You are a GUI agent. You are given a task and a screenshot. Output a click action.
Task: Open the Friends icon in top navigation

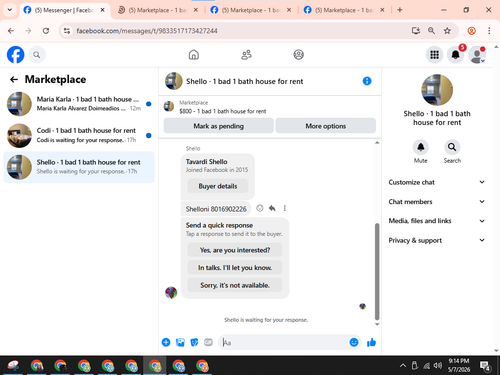[246, 55]
